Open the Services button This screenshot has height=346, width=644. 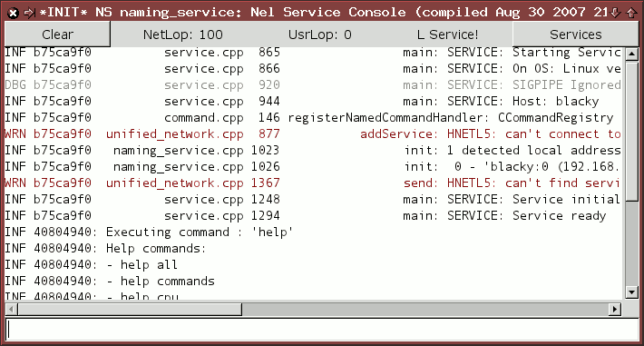[575, 35]
